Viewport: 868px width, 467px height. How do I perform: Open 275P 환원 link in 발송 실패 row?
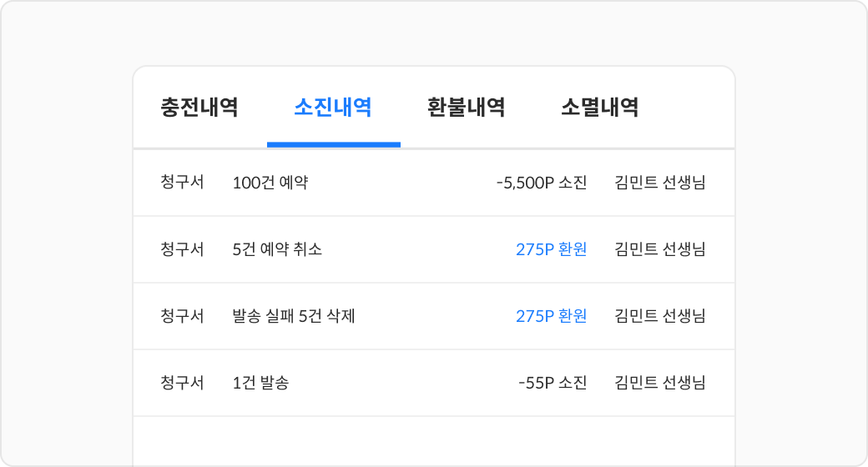(551, 316)
